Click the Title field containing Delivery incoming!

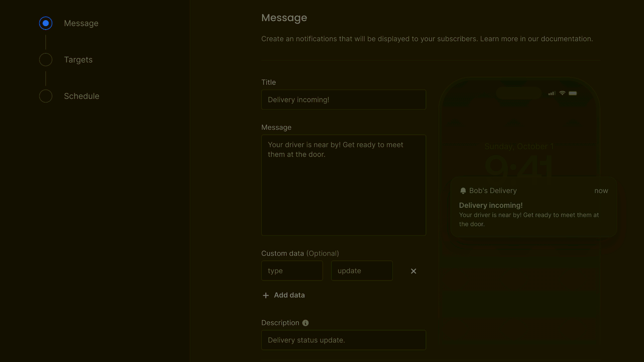tap(344, 100)
